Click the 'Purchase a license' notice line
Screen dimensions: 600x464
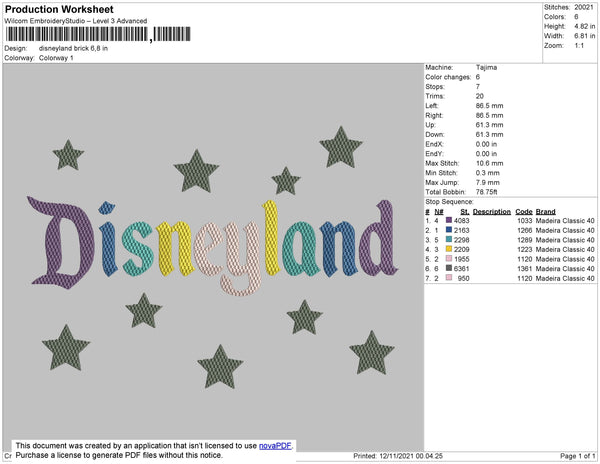pyautogui.click(x=119, y=455)
